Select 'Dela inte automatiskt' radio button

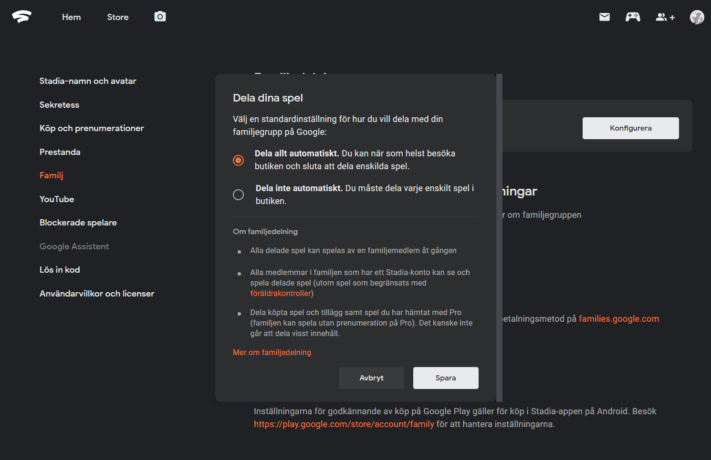238,195
